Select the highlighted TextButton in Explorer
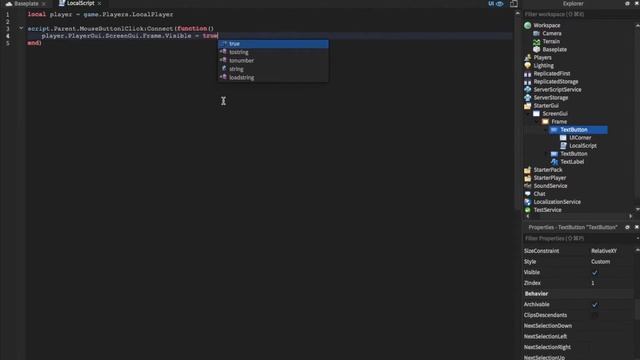 pos(578,130)
